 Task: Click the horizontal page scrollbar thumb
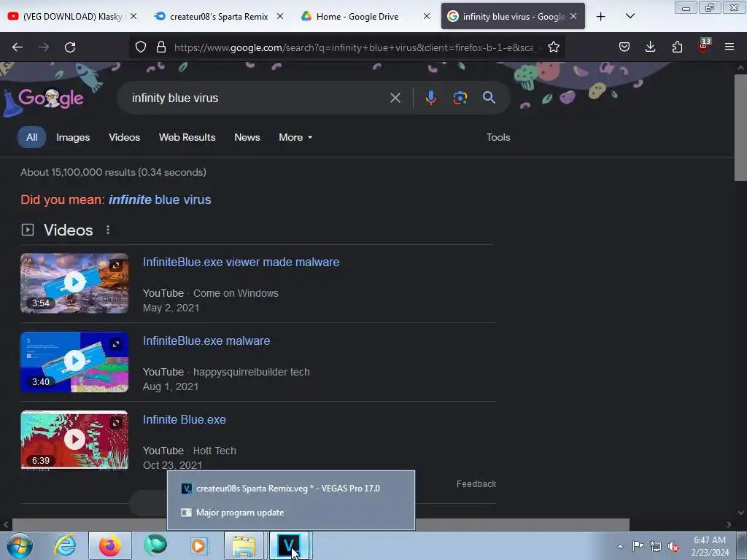[x=321, y=525]
